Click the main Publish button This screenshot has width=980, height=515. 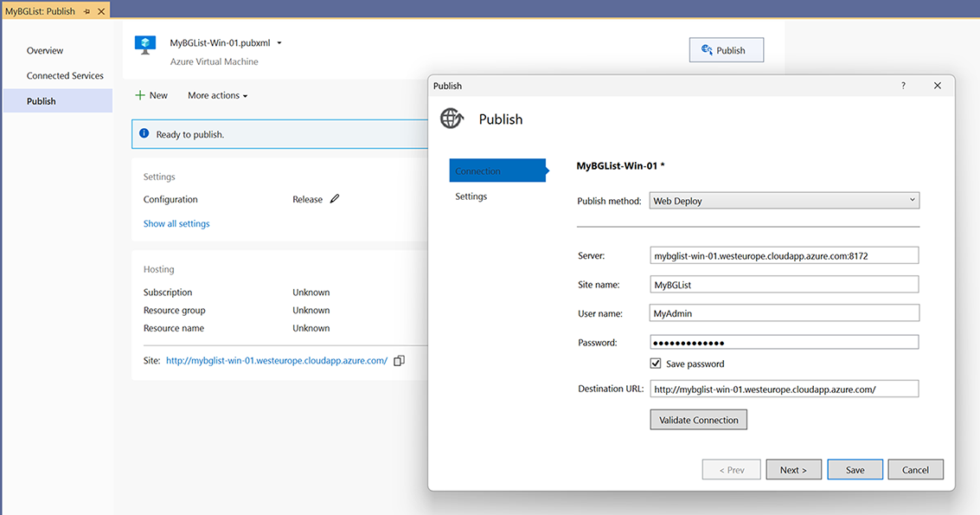point(727,50)
